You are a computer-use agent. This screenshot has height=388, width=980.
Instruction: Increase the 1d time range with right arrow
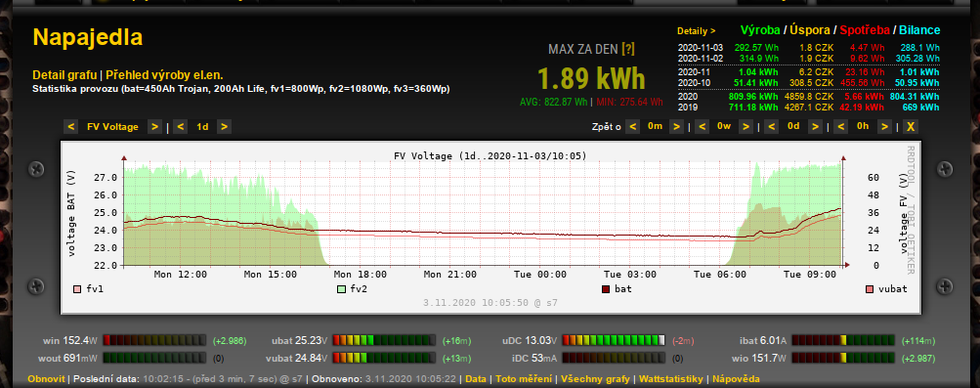point(224,127)
